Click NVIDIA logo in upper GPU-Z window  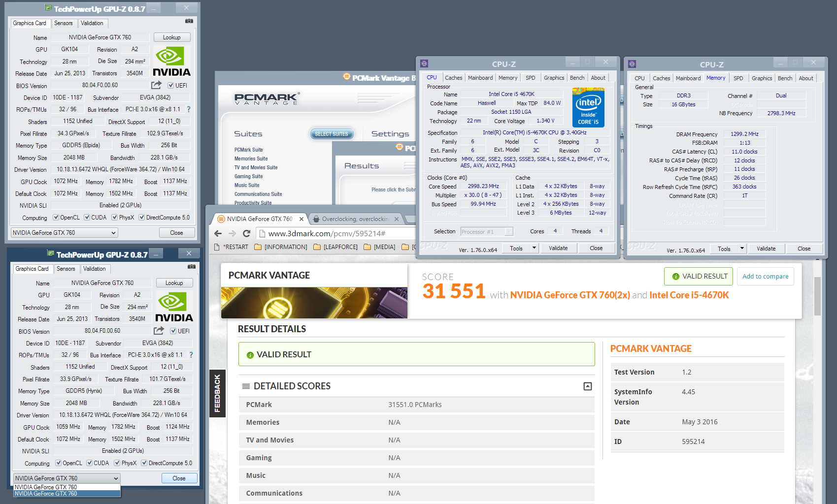click(171, 62)
